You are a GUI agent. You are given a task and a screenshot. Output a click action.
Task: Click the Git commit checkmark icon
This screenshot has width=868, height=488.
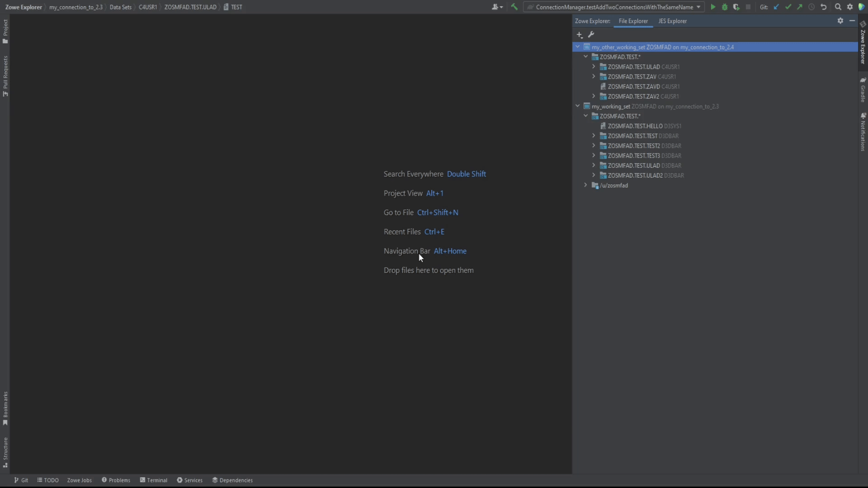tap(788, 7)
